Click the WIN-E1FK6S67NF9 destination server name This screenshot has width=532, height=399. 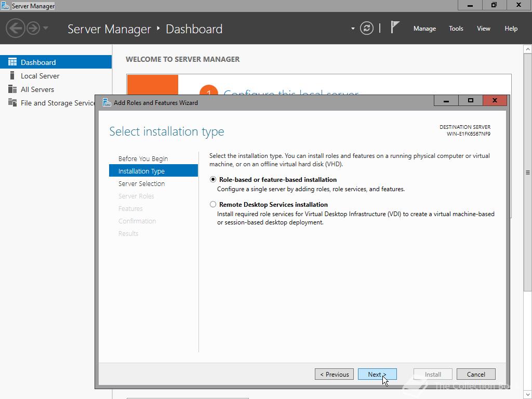point(468,134)
